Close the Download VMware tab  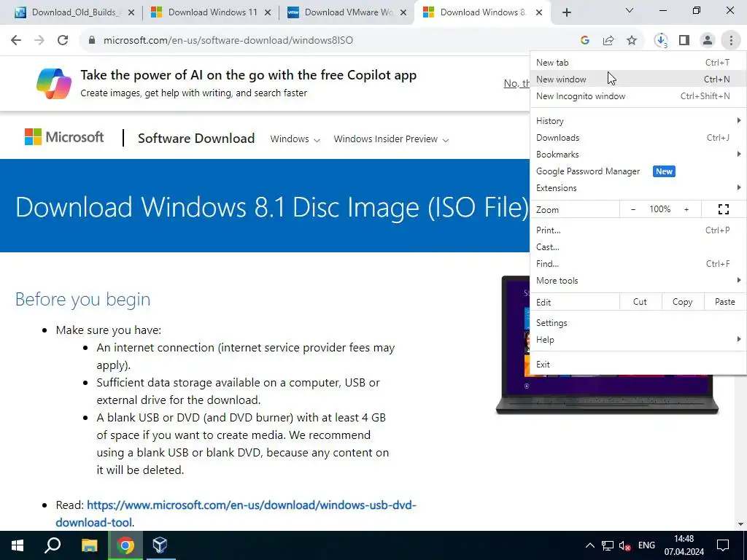click(403, 12)
